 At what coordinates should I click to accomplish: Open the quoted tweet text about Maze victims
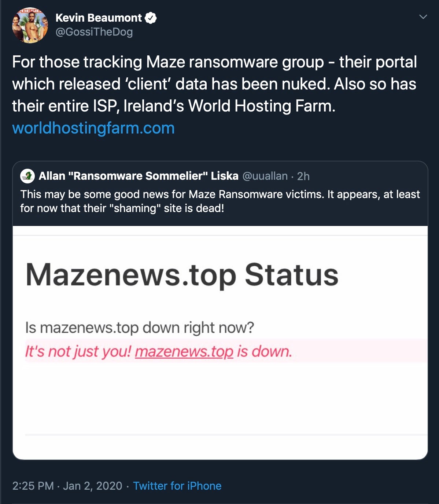pos(220,201)
